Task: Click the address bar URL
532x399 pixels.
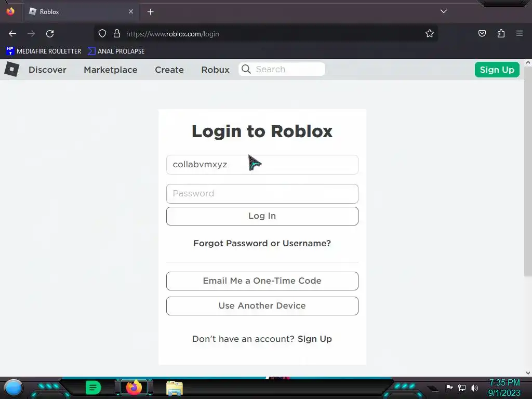Action: coord(172,34)
